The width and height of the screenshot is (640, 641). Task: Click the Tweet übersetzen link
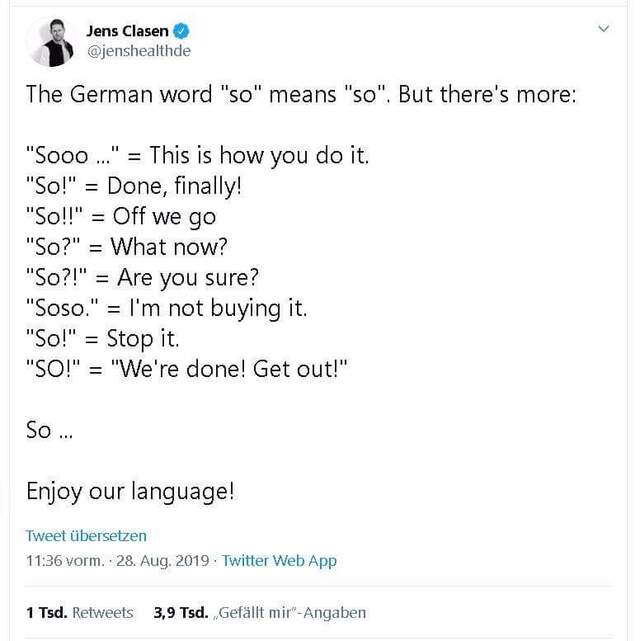86,536
